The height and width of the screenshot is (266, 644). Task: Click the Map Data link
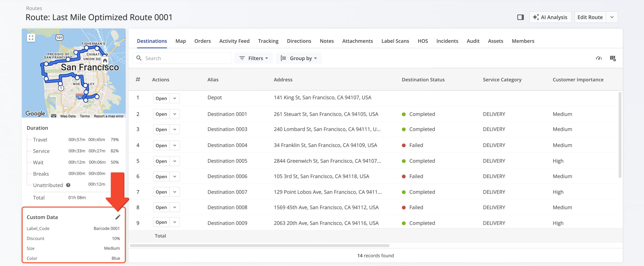click(68, 116)
